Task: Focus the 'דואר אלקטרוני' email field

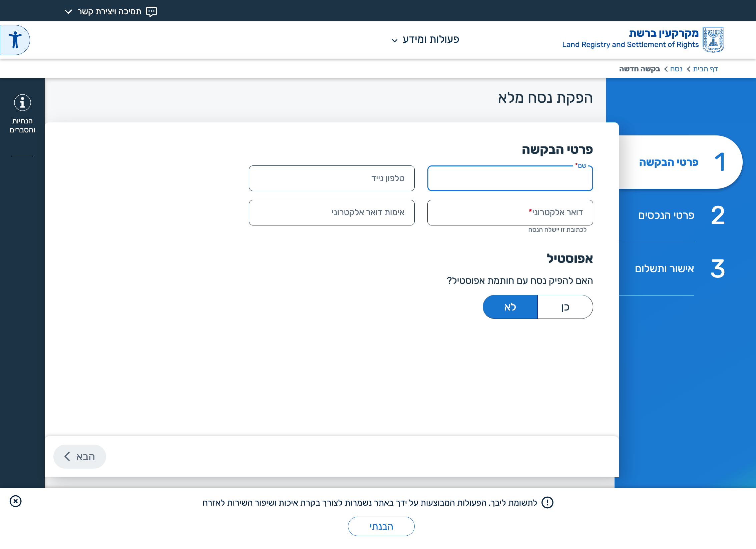Action: [x=510, y=212]
